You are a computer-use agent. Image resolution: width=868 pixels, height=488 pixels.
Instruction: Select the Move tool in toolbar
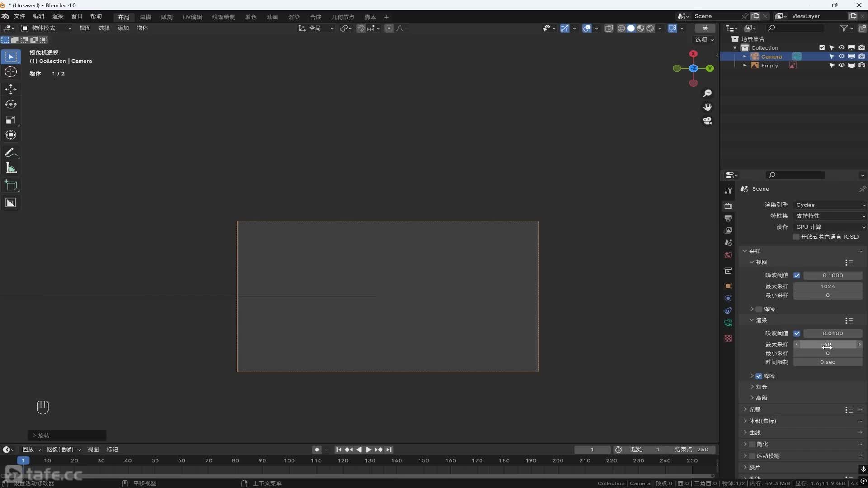11,89
